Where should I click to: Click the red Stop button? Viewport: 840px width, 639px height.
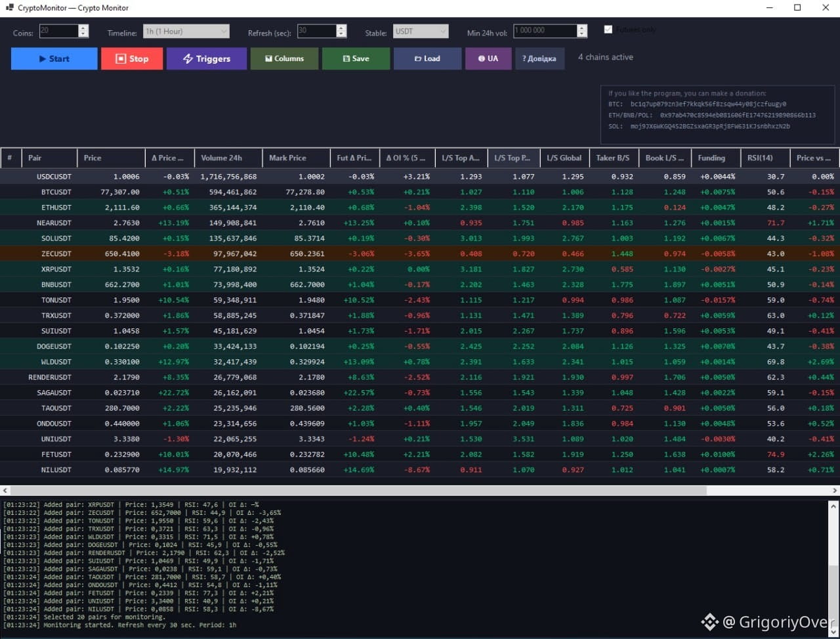(x=132, y=58)
